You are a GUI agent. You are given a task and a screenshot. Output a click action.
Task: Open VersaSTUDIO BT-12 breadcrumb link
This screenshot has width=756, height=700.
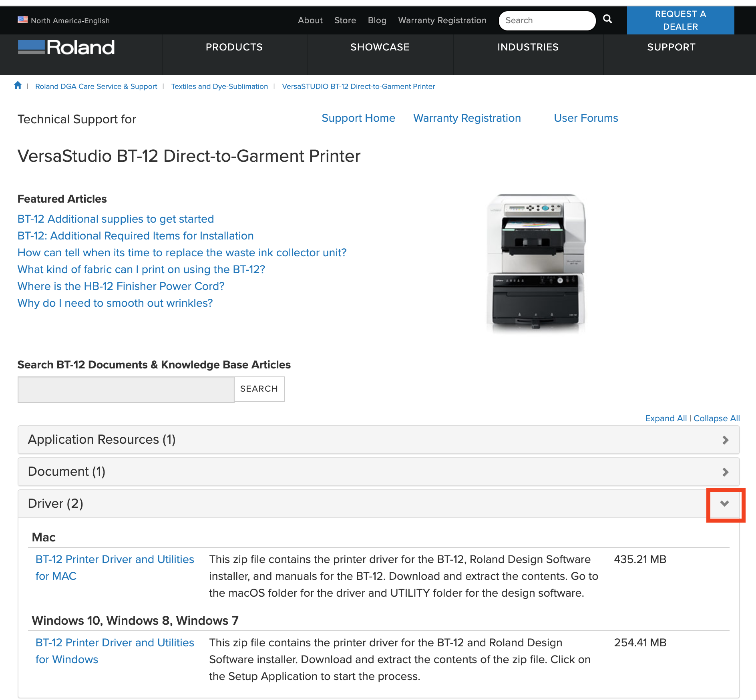tap(358, 86)
